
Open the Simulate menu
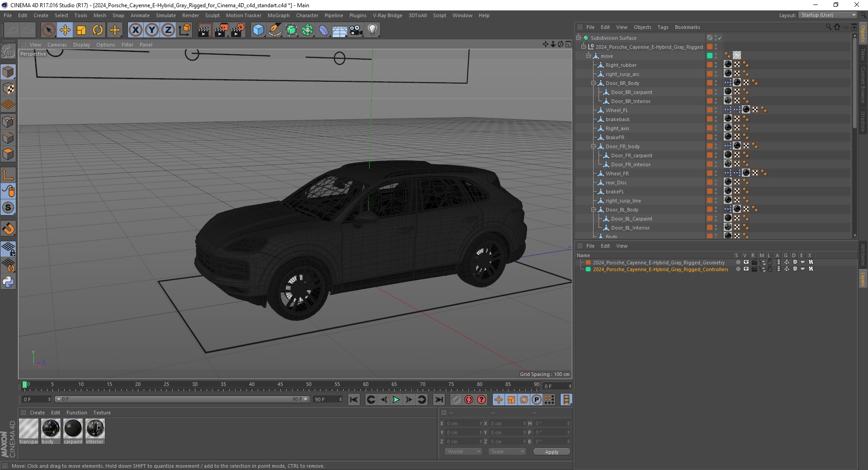click(165, 15)
